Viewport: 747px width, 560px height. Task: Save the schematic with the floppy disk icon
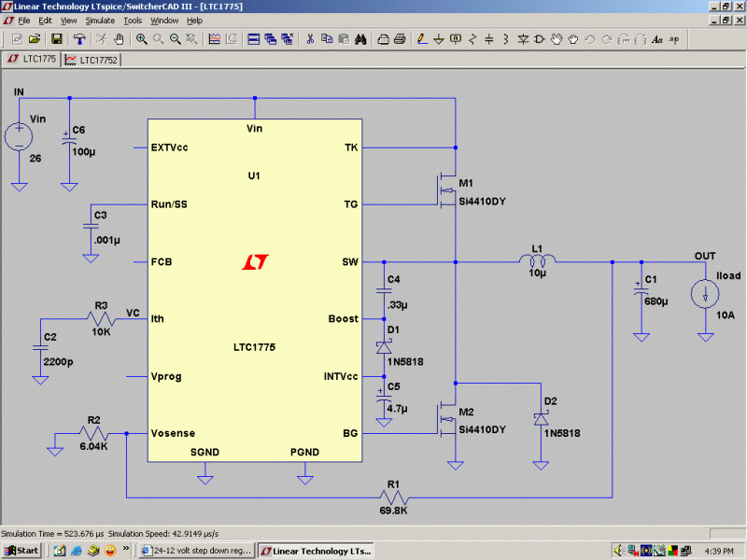pos(57,39)
